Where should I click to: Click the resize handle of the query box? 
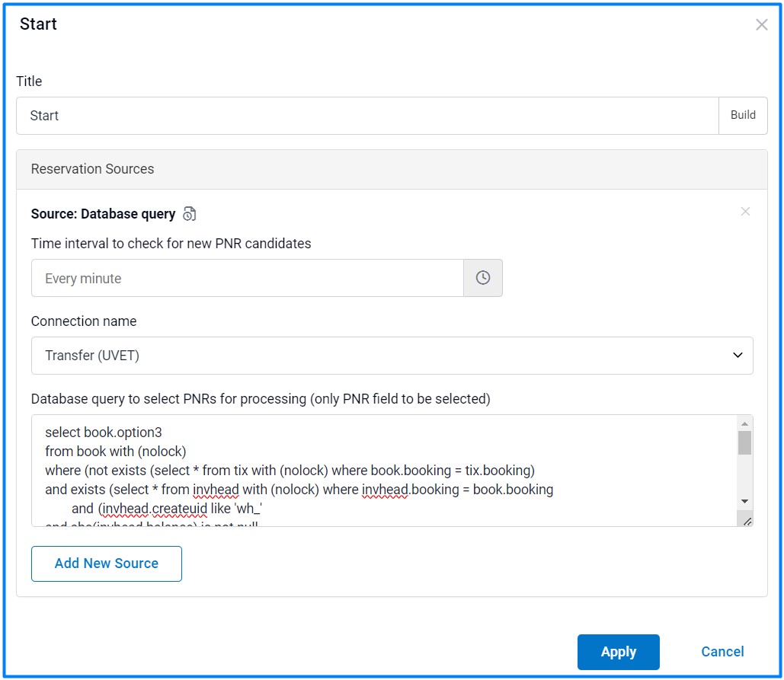point(747,520)
